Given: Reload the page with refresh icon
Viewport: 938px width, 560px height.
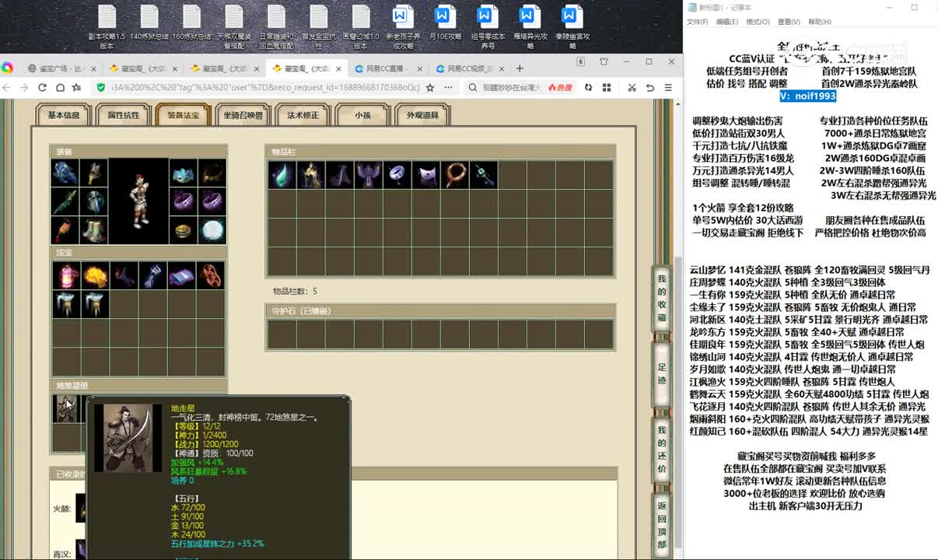Looking at the screenshot, I should (x=43, y=88).
